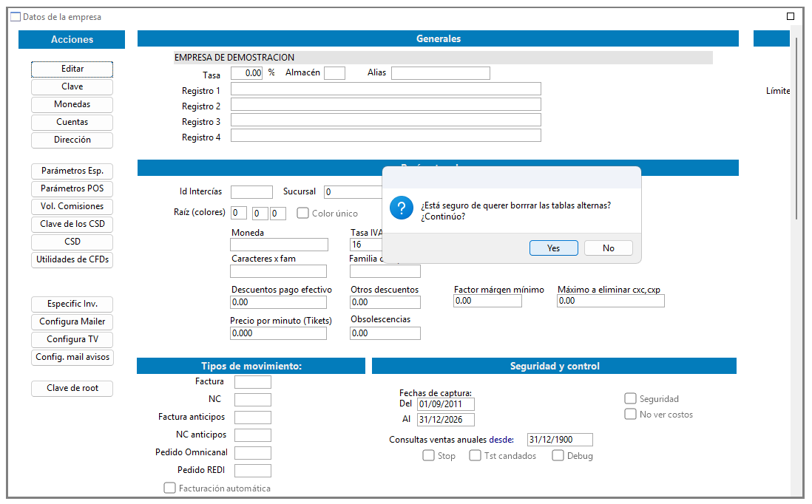
Task: Click Factor márgen mínimo field
Action: coord(488,301)
